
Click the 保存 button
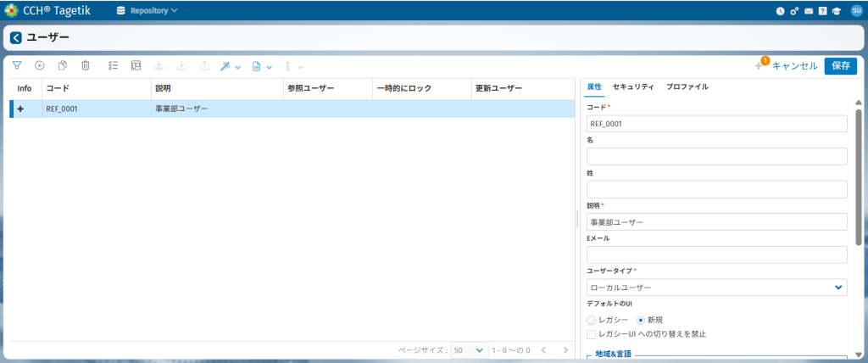coord(840,65)
